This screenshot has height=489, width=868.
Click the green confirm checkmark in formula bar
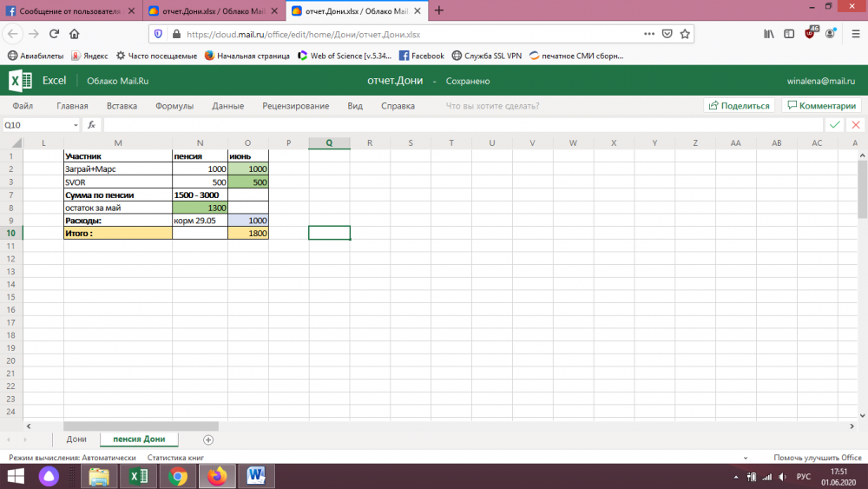point(834,125)
